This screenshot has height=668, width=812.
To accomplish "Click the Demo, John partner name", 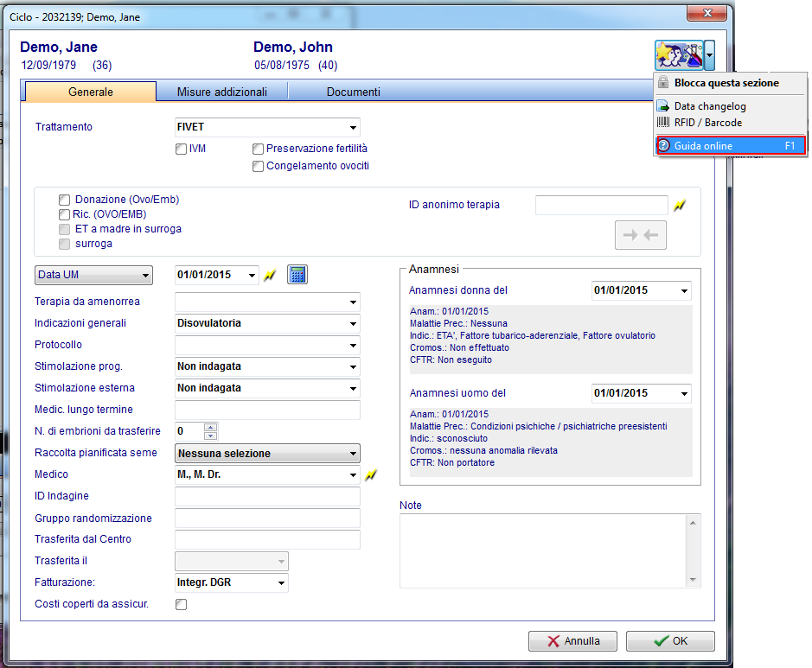I will pyautogui.click(x=293, y=47).
